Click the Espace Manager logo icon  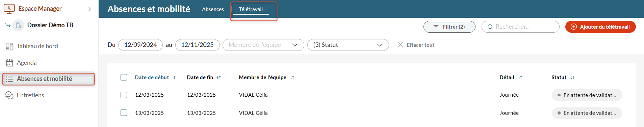[x=9, y=8]
